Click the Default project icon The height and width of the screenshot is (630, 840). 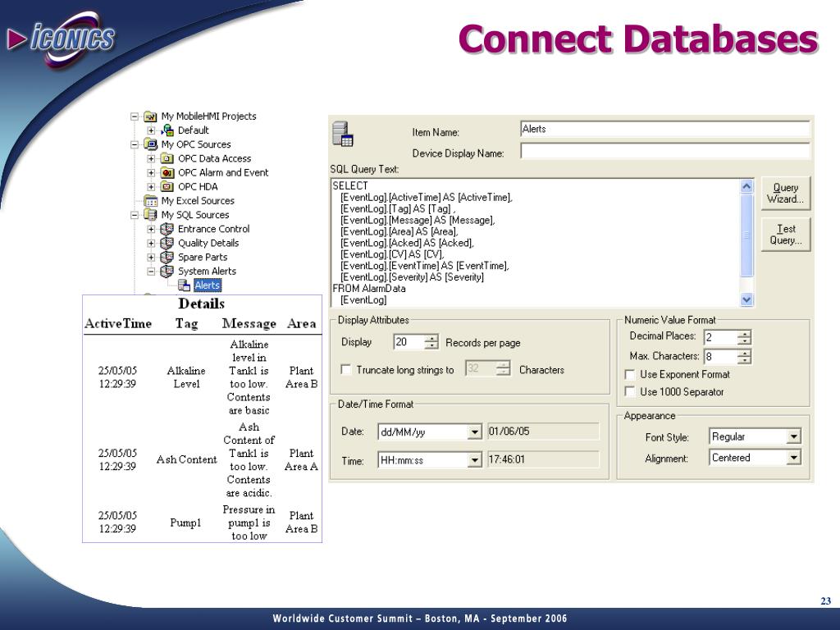tap(167, 130)
